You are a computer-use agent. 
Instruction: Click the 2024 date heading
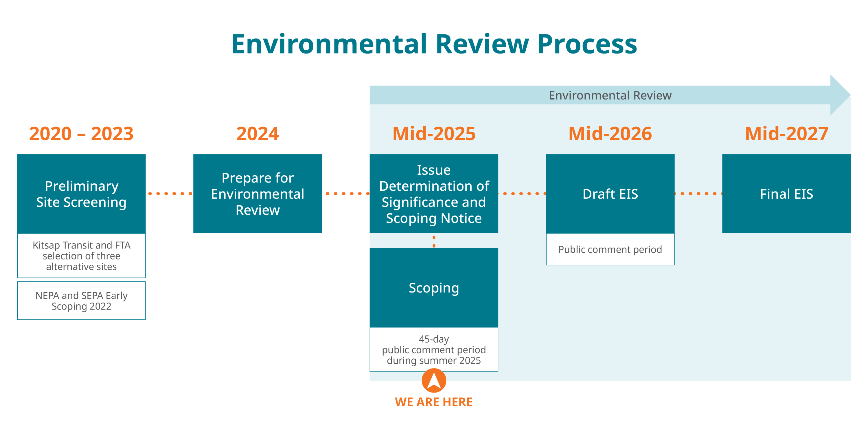click(x=258, y=133)
